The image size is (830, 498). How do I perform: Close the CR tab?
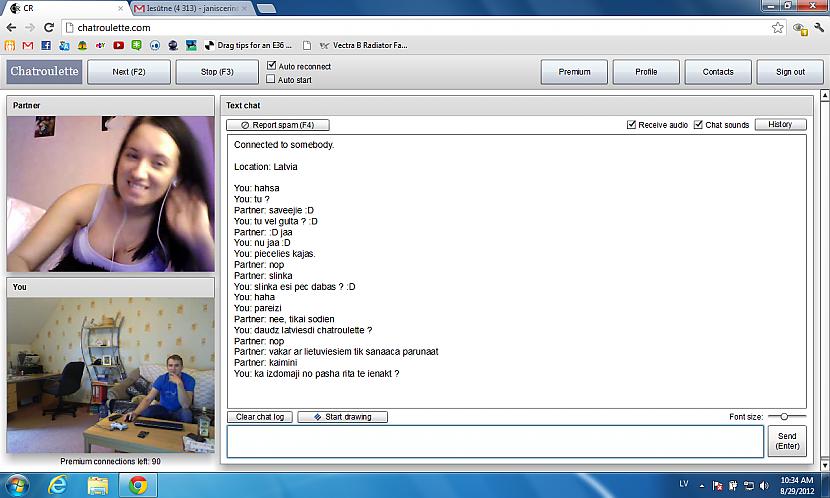pyautogui.click(x=120, y=8)
